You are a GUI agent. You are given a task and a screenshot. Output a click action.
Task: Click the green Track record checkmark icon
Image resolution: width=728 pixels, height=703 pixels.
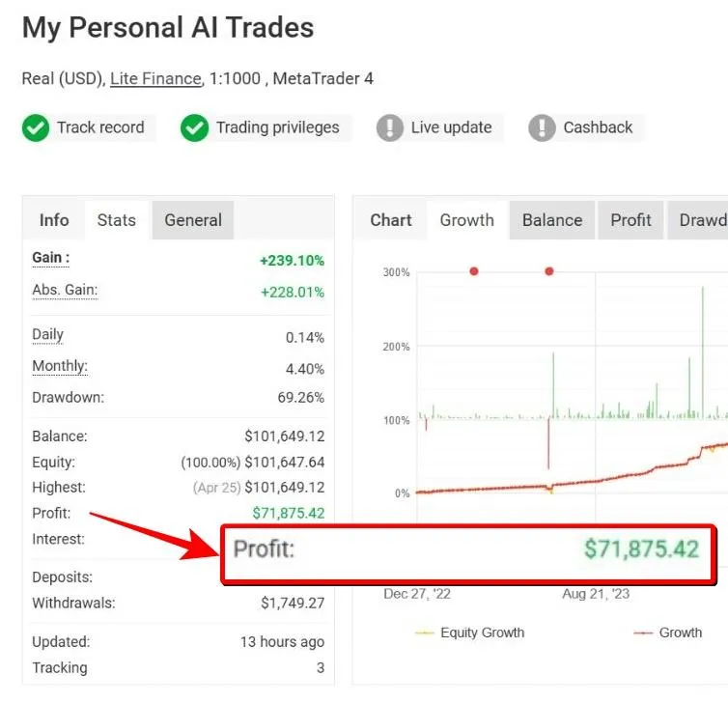coord(36,127)
